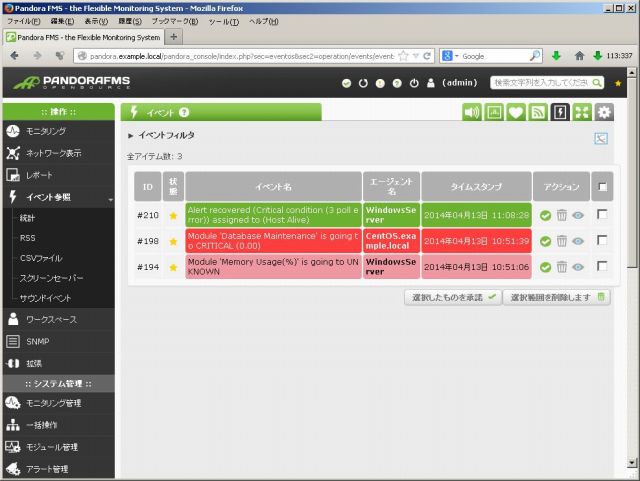Image resolution: width=640 pixels, height=481 pixels.
Task: Click the header green check status icon
Action: coord(347,83)
